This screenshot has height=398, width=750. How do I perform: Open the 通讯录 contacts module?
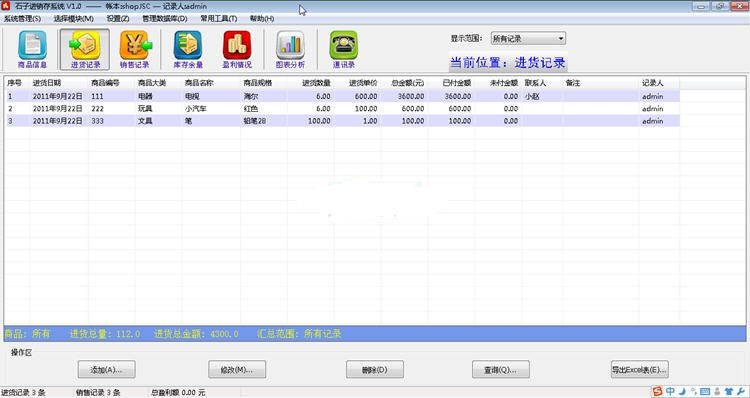click(343, 49)
